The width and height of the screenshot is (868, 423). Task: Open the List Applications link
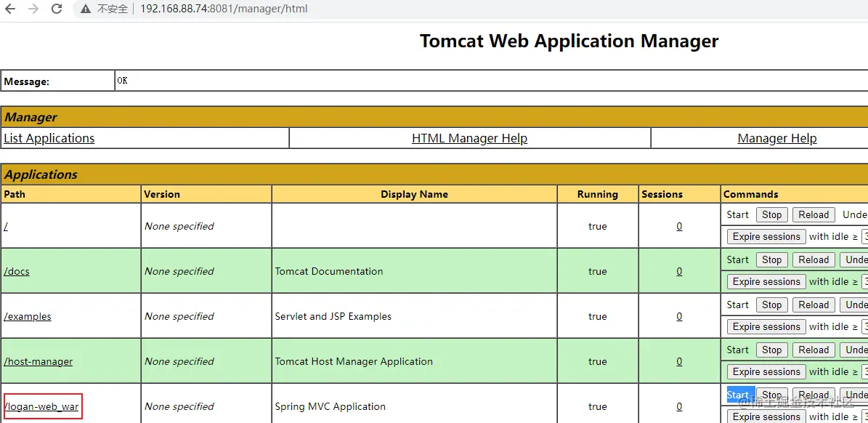click(49, 138)
